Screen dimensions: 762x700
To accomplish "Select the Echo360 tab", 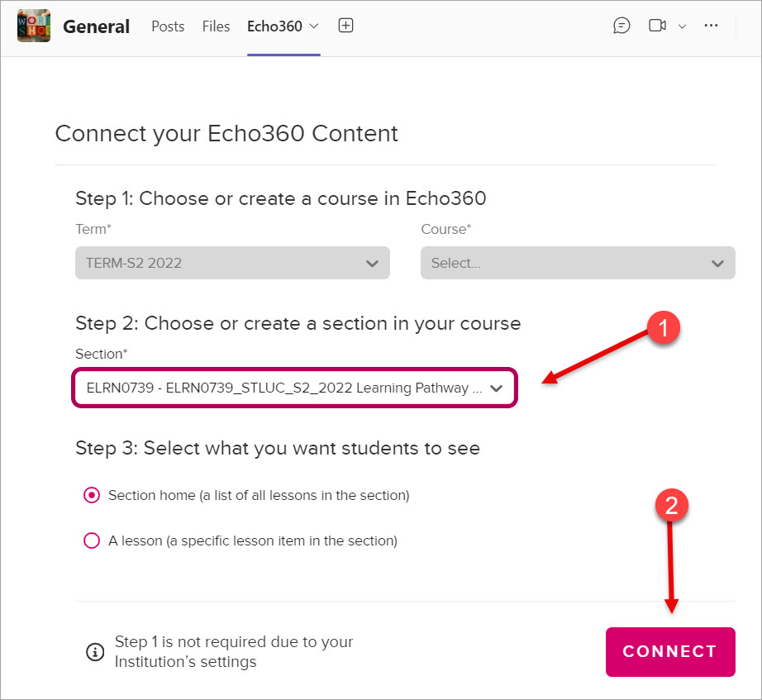I will pos(275,26).
